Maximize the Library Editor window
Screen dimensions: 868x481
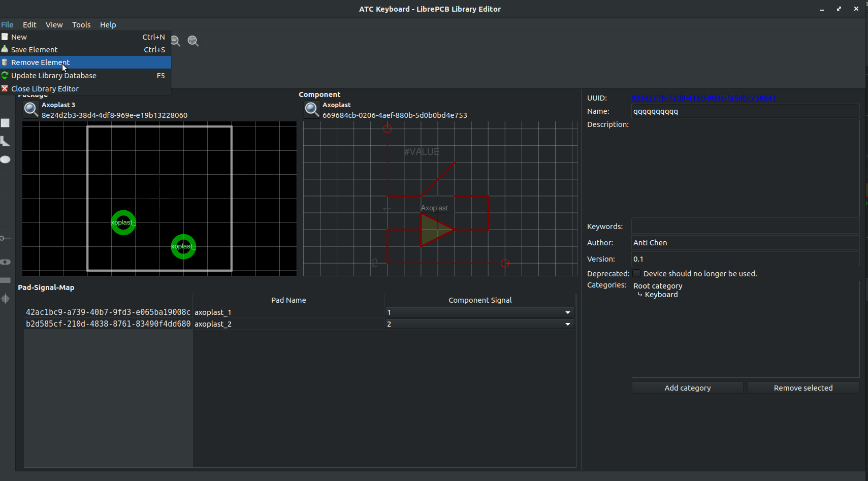(839, 9)
